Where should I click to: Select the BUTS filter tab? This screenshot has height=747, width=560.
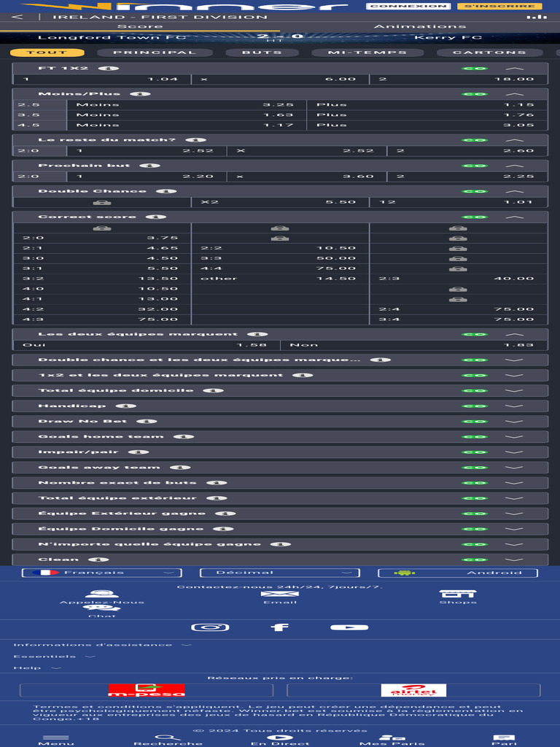coord(262,53)
